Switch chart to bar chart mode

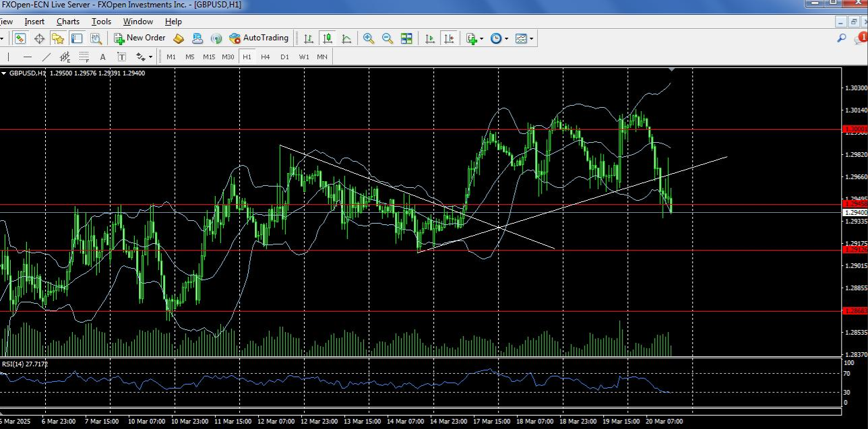(x=308, y=38)
